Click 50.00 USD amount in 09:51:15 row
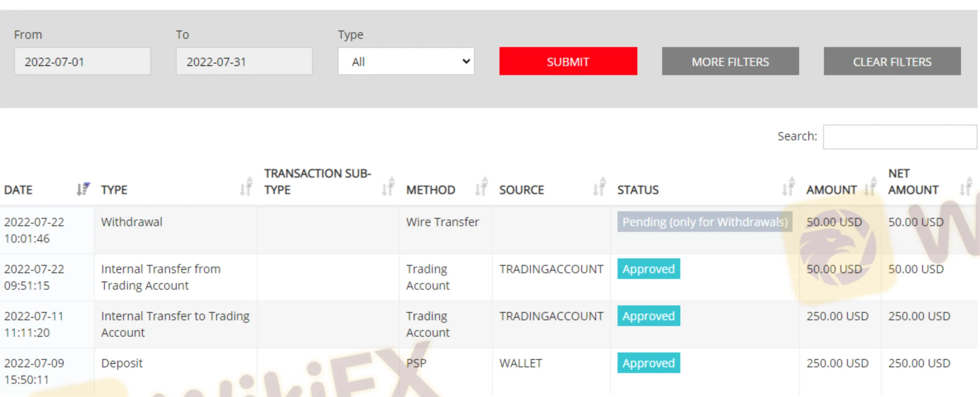Image resolution: width=980 pixels, height=397 pixels. point(834,269)
